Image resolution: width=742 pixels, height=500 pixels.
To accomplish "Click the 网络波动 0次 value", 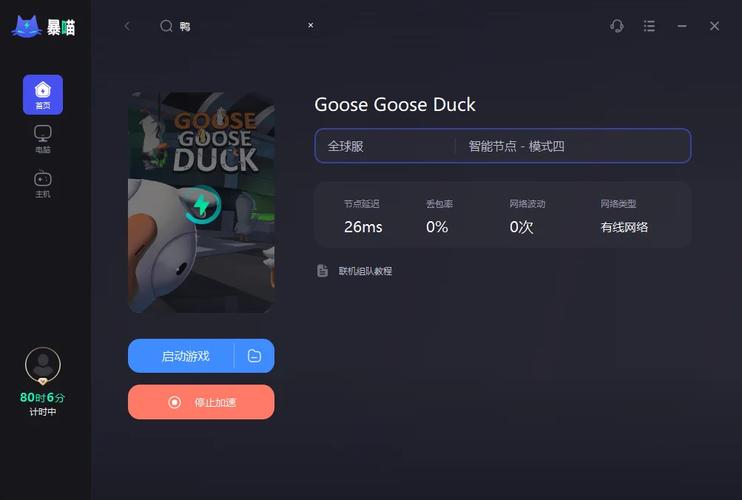I will point(521,227).
